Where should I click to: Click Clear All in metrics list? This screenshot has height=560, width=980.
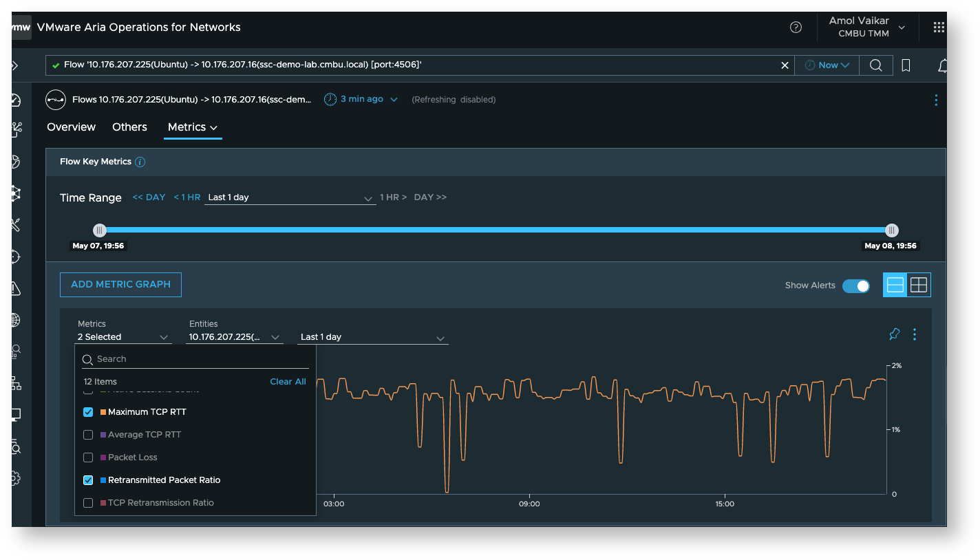click(x=288, y=382)
